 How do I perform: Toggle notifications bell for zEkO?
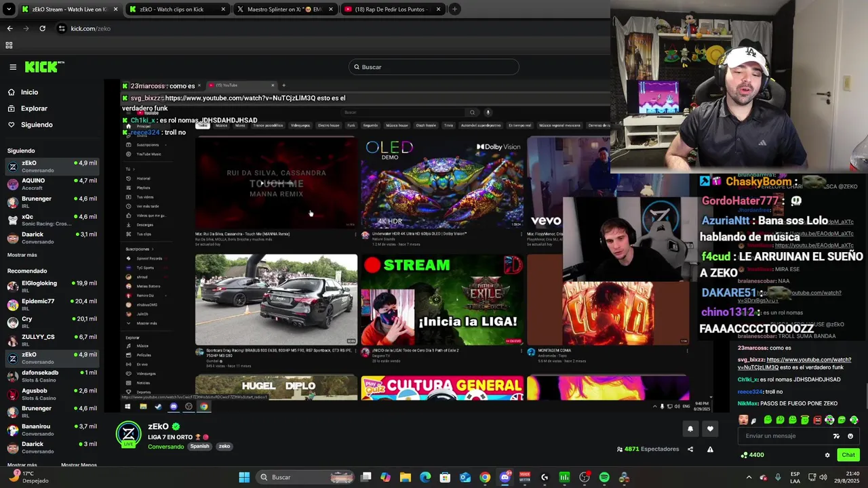tap(690, 428)
